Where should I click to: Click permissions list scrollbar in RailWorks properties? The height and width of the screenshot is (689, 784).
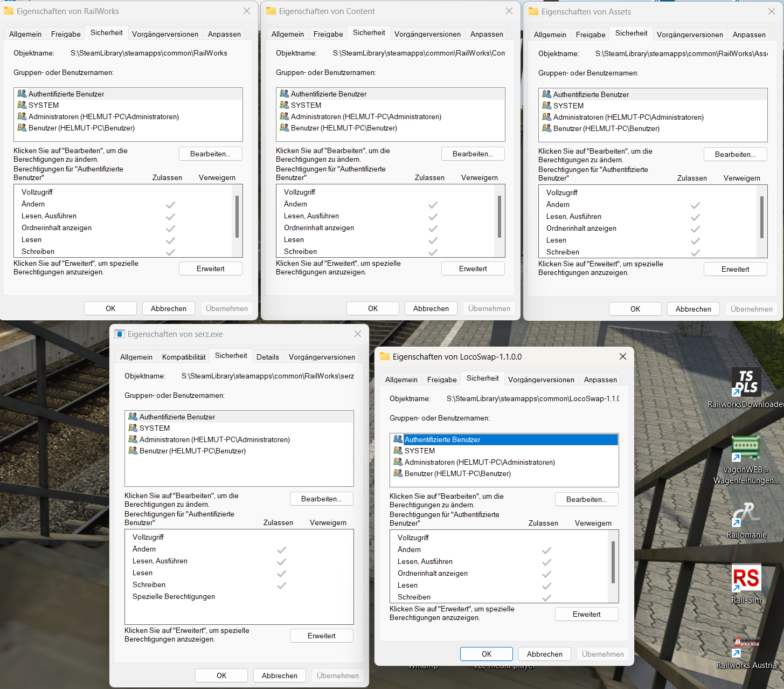237,217
